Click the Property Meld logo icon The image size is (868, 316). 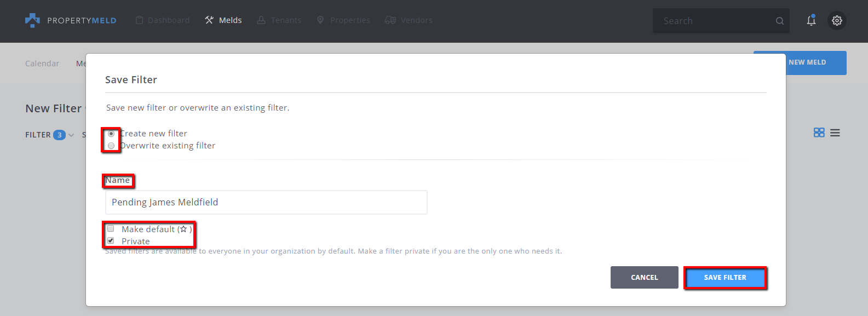point(33,20)
